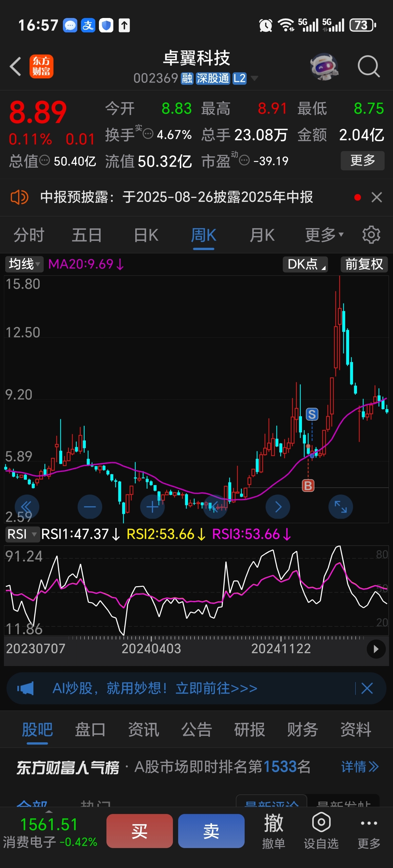Zoom out chart with minus button
This screenshot has width=393, height=868.
(x=90, y=506)
